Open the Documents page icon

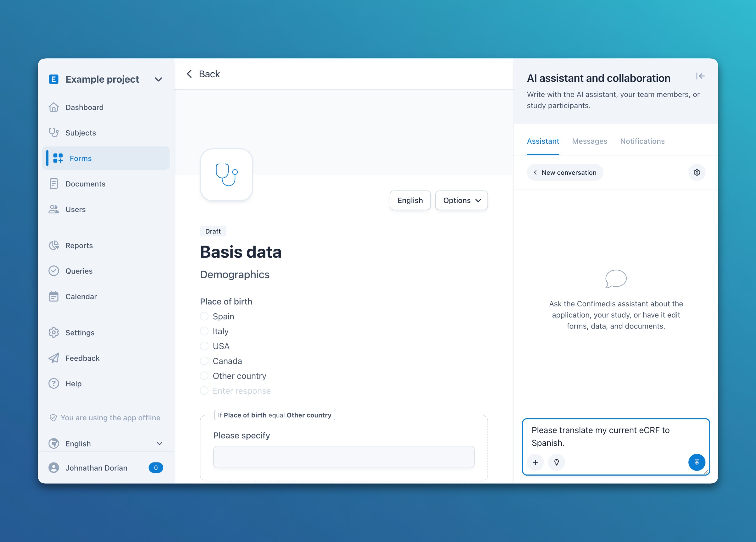coord(54,184)
